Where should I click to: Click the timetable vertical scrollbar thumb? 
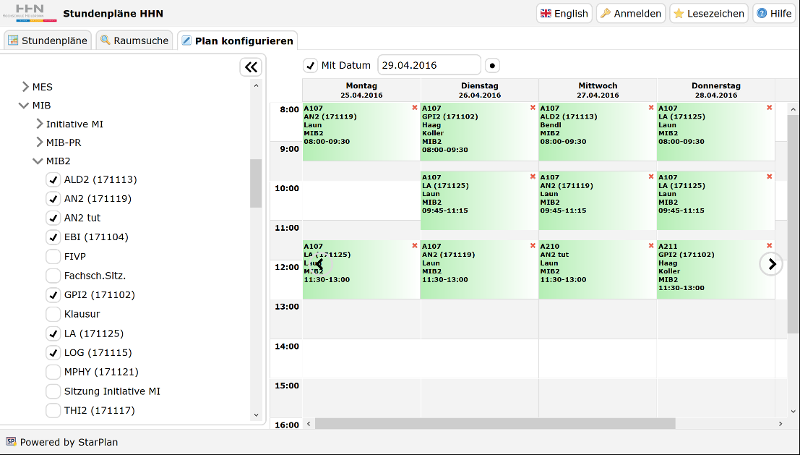pyautogui.click(x=792, y=224)
